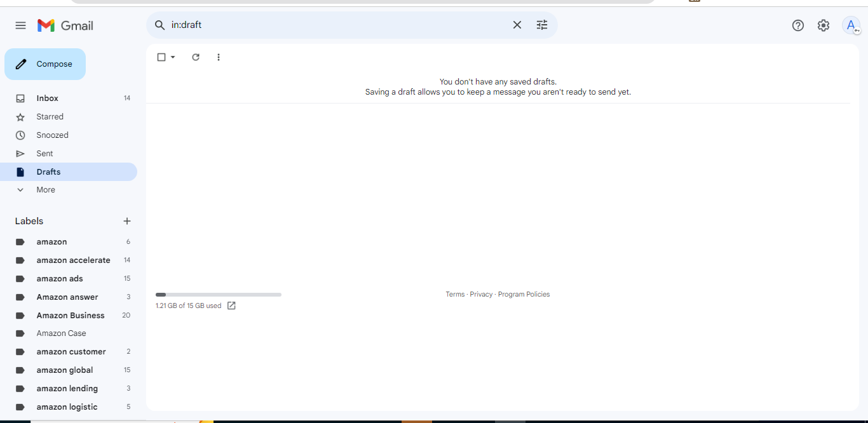
Task: Click the tag icon beside Amazon Case
Action: (x=20, y=333)
